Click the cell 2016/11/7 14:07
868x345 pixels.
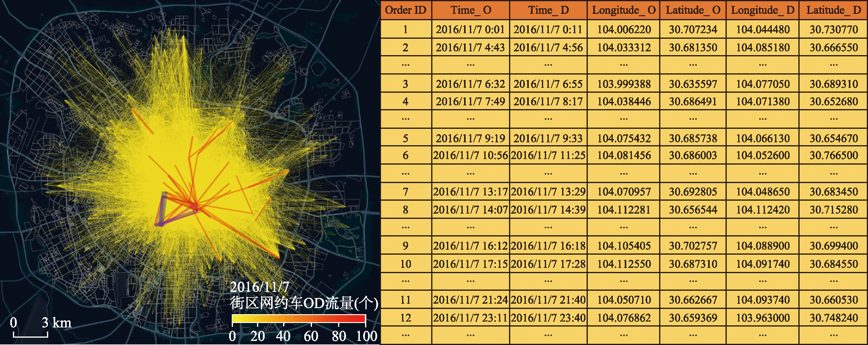click(471, 210)
